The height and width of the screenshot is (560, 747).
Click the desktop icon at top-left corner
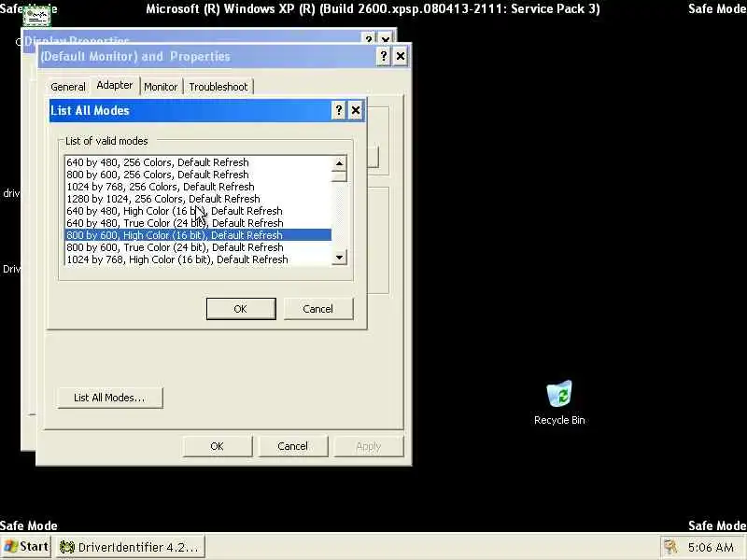(37, 16)
